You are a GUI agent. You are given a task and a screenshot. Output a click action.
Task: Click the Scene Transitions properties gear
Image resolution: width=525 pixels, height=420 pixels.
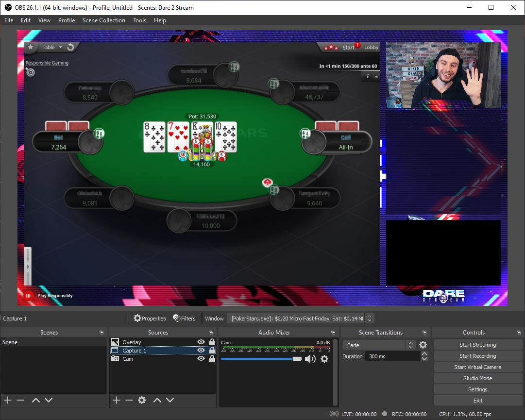(x=422, y=344)
